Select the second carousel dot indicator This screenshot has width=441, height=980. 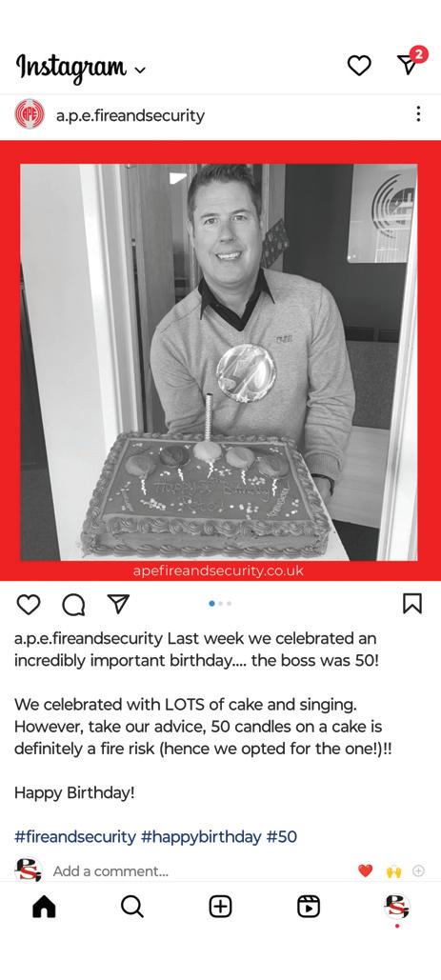click(221, 604)
